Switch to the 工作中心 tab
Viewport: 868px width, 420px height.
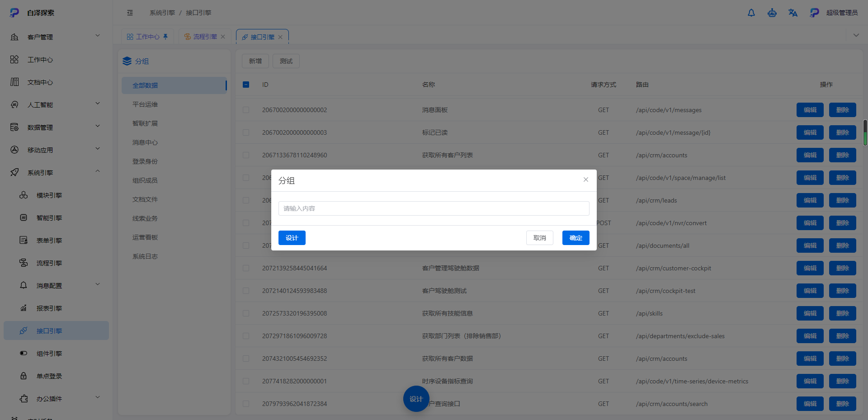[147, 37]
